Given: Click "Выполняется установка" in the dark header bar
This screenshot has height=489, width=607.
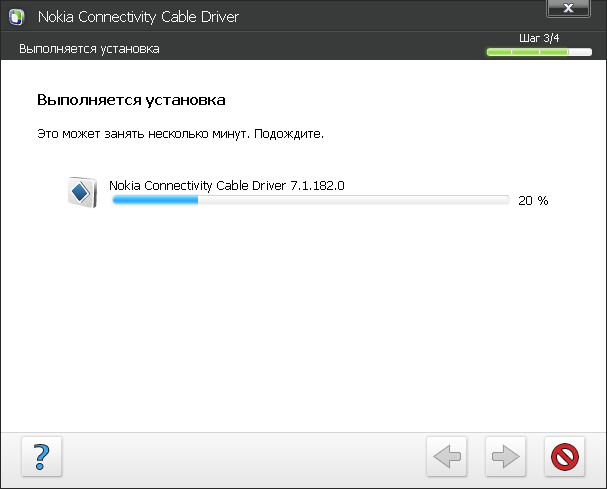Looking at the screenshot, I should click(89, 49).
